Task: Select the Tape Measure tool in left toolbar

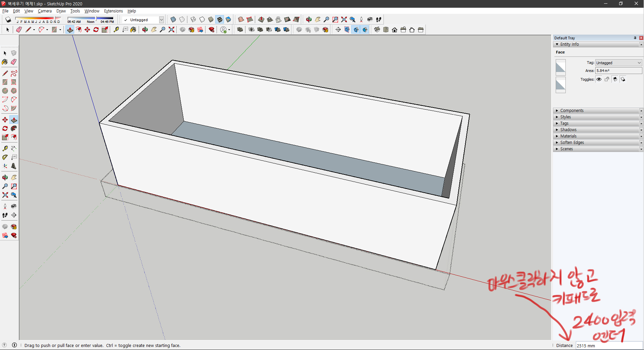Action: [x=5, y=148]
